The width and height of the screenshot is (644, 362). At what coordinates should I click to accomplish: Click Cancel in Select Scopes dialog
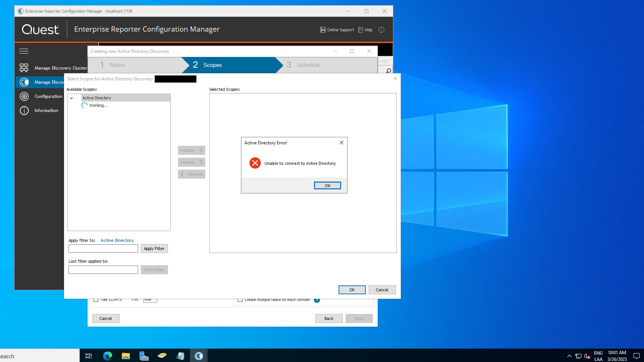coord(382,290)
